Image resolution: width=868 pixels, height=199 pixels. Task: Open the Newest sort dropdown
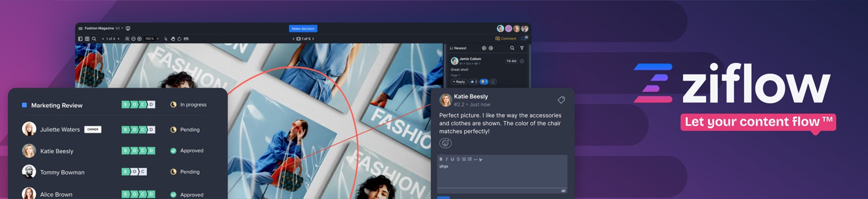coord(458,48)
